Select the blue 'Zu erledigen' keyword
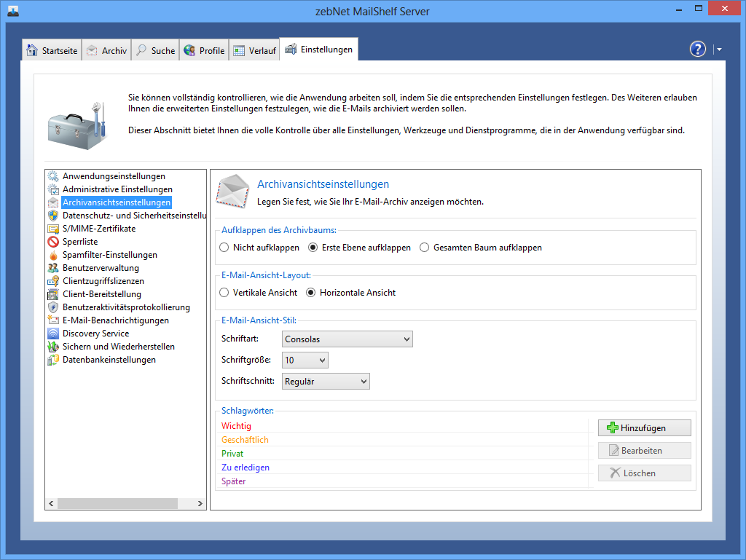Screen dimensions: 746x560 pos(246,468)
